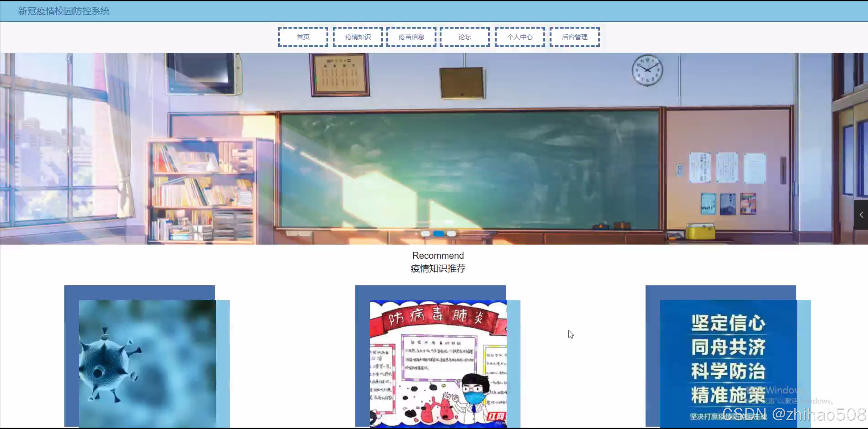Click the 疫情知识推荐 section title
This screenshot has height=429, width=868.
[x=438, y=269]
